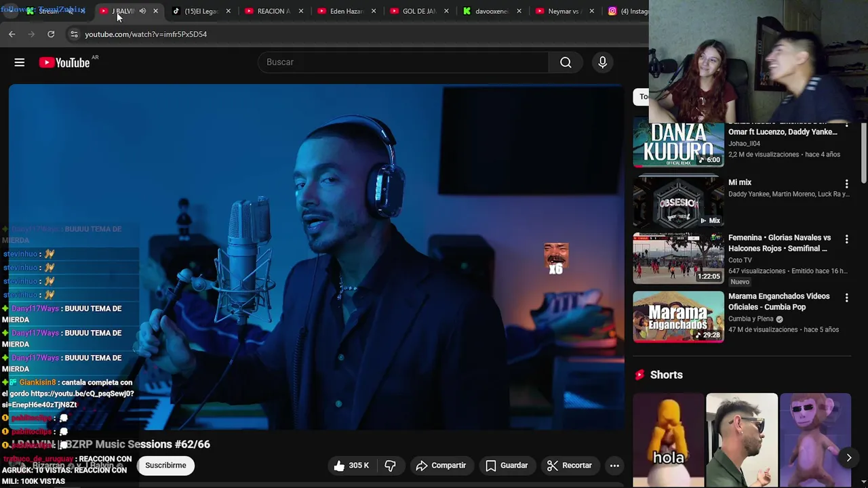
Task: Click the Johao_ll04 channel name
Action: coord(744,144)
